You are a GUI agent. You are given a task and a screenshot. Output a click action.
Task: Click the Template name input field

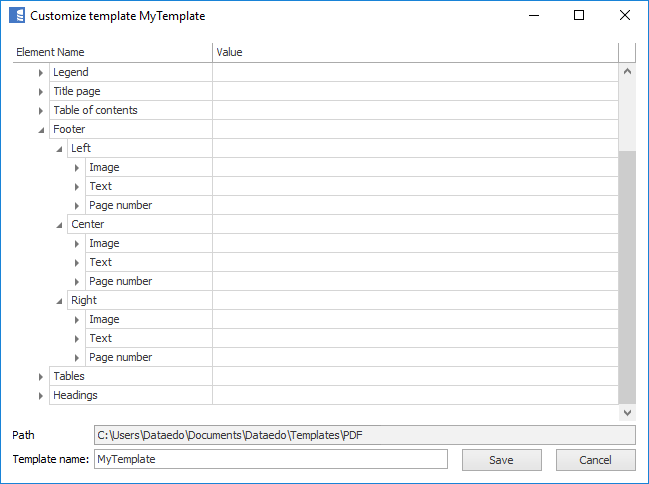pyautogui.click(x=270, y=460)
